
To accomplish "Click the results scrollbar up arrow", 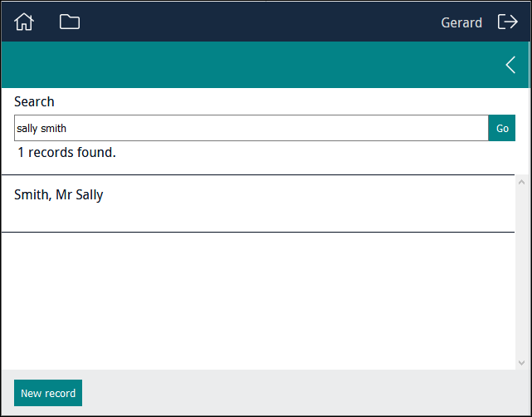I will 522,183.
